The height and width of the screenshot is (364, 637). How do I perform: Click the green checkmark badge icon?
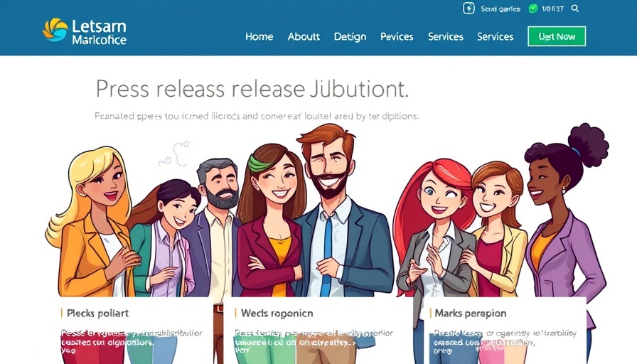[x=533, y=9]
